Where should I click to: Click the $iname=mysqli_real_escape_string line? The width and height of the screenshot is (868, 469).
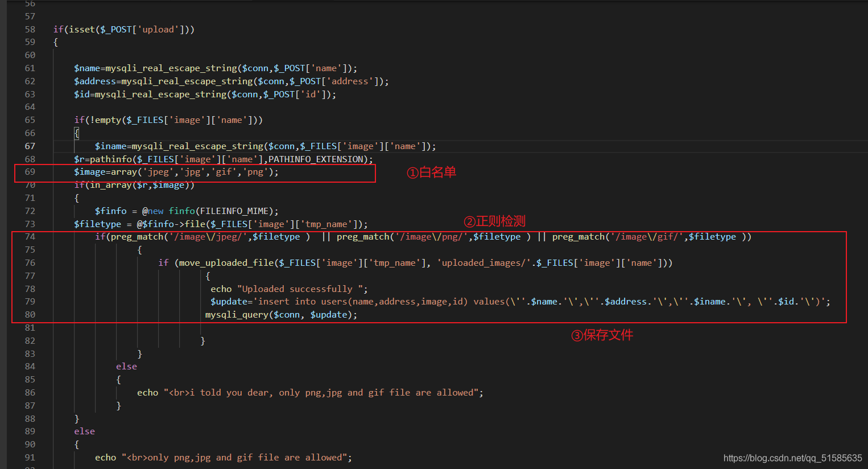pos(266,146)
